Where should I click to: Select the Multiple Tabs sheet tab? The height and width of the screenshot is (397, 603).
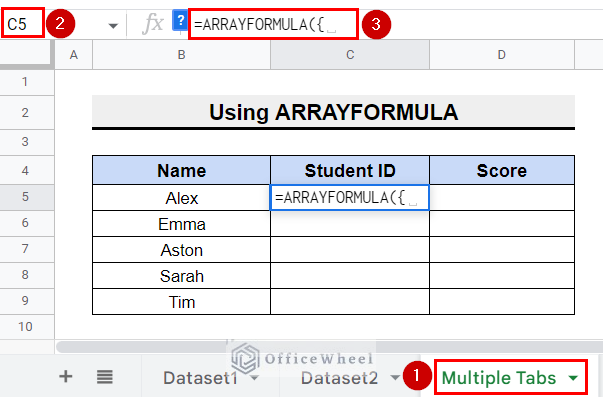click(x=499, y=378)
